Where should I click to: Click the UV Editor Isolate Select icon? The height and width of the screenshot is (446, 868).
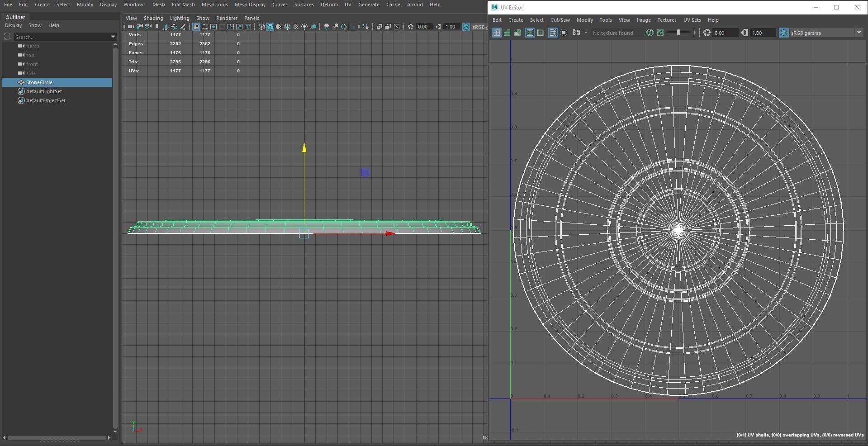pyautogui.click(x=564, y=33)
